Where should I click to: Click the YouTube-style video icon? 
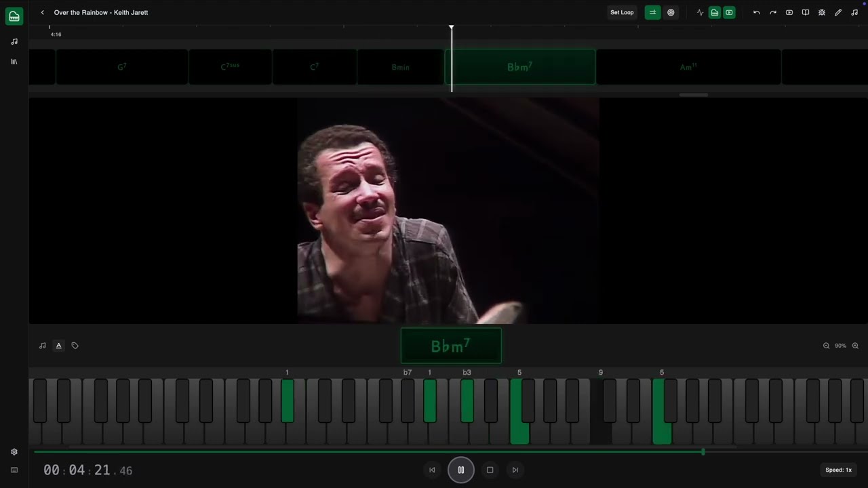click(x=789, y=12)
